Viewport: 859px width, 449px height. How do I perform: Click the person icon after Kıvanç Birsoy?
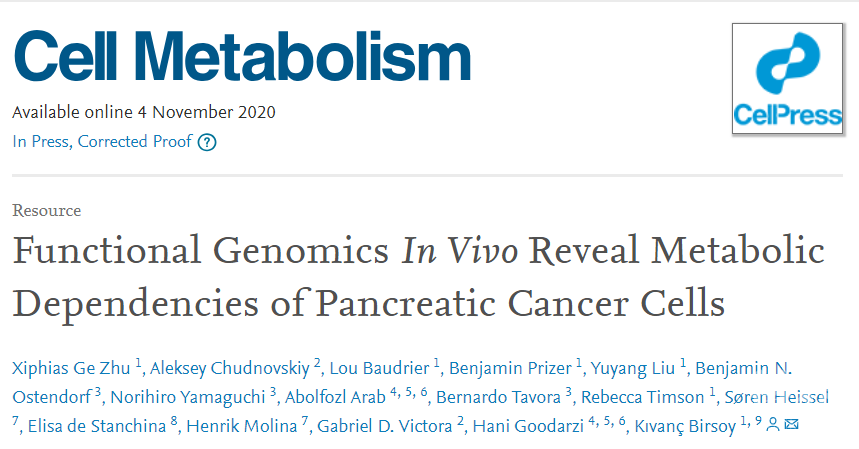pyautogui.click(x=772, y=425)
